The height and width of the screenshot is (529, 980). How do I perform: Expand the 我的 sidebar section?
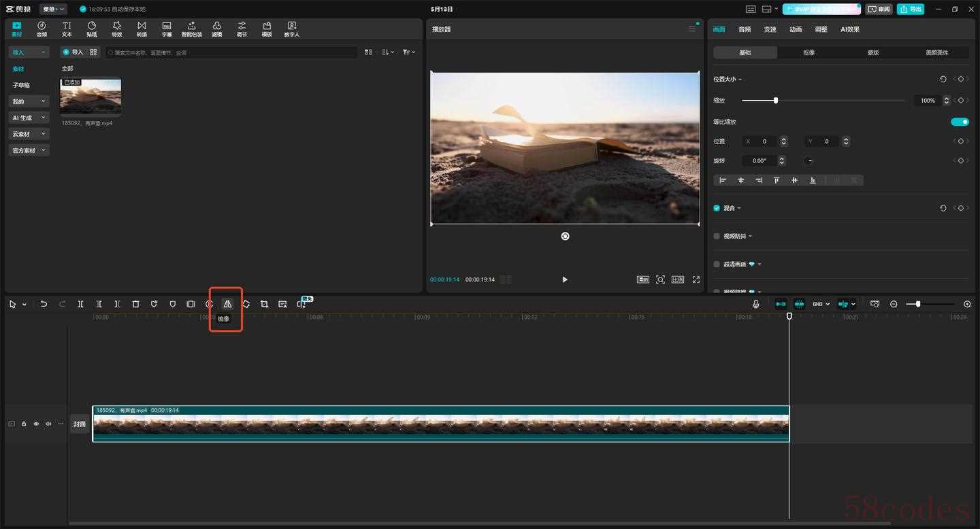pos(29,101)
